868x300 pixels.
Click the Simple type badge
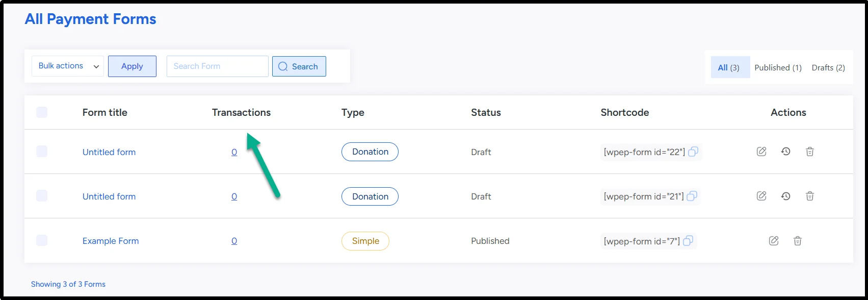365,241
